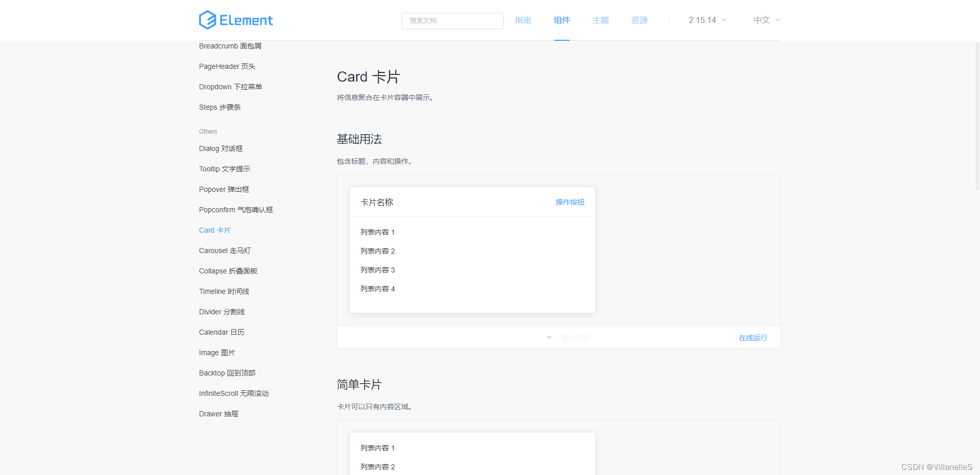Open Popconfirm 气泡确认框 in sidebar

pos(236,210)
